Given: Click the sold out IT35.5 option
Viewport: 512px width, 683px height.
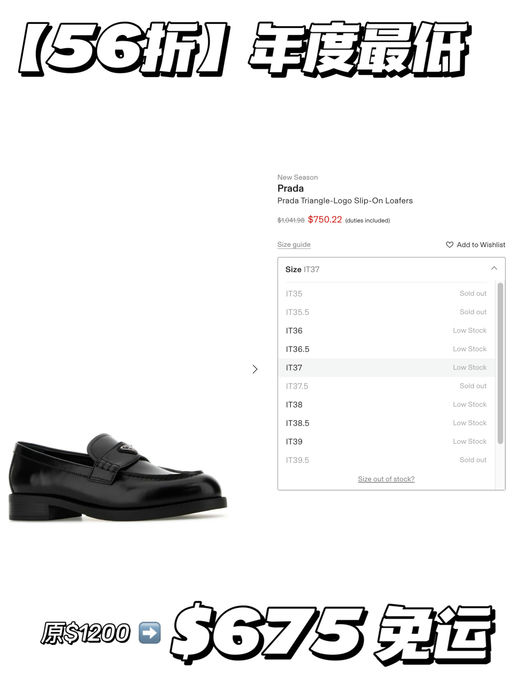Looking at the screenshot, I should point(386,312).
